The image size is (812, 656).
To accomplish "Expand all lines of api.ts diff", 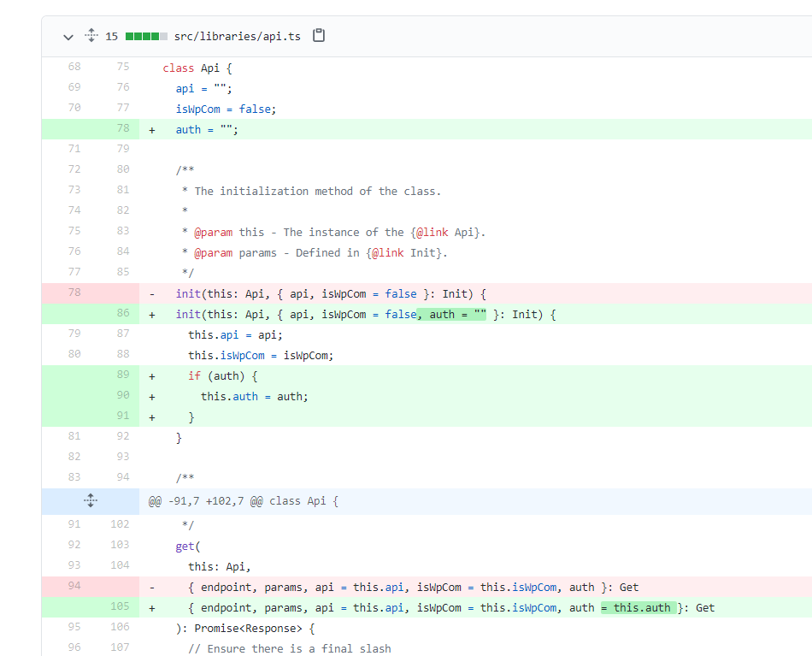I will pyautogui.click(x=91, y=37).
